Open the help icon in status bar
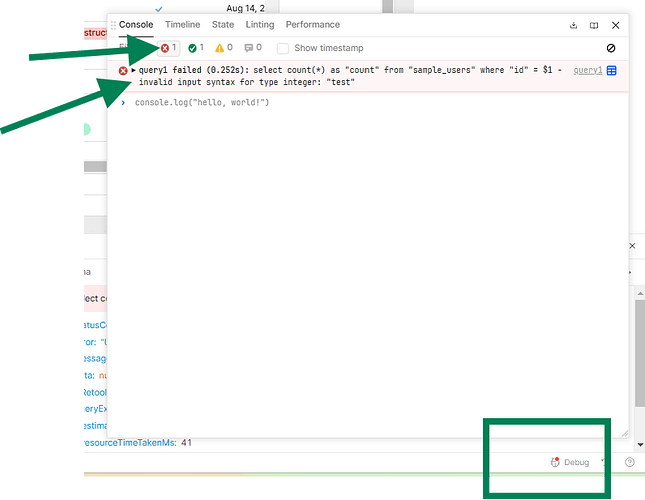 [629, 462]
